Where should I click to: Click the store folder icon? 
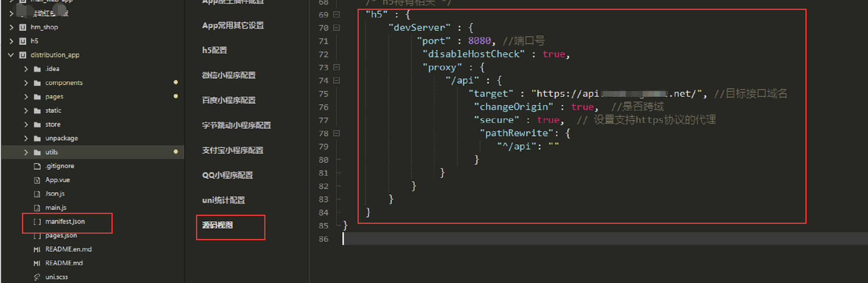click(x=37, y=124)
